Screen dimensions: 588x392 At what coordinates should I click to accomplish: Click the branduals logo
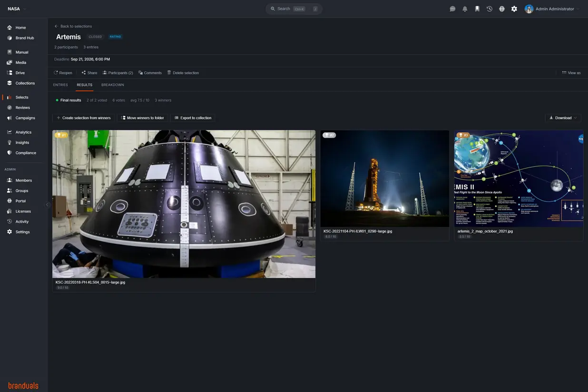[x=23, y=386]
